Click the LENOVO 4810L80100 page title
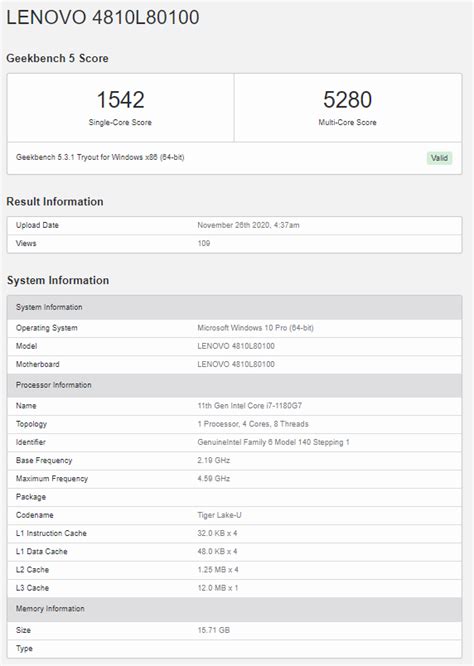474x666 pixels. [103, 17]
